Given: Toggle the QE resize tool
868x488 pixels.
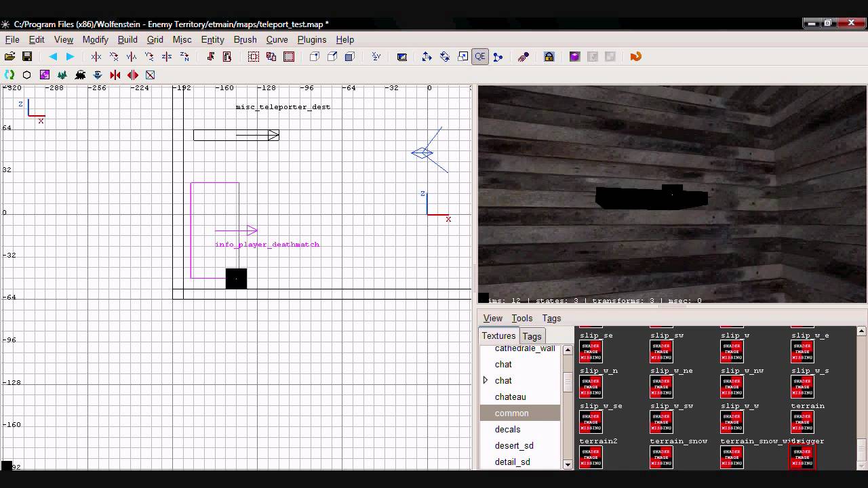Looking at the screenshot, I should pos(480,57).
